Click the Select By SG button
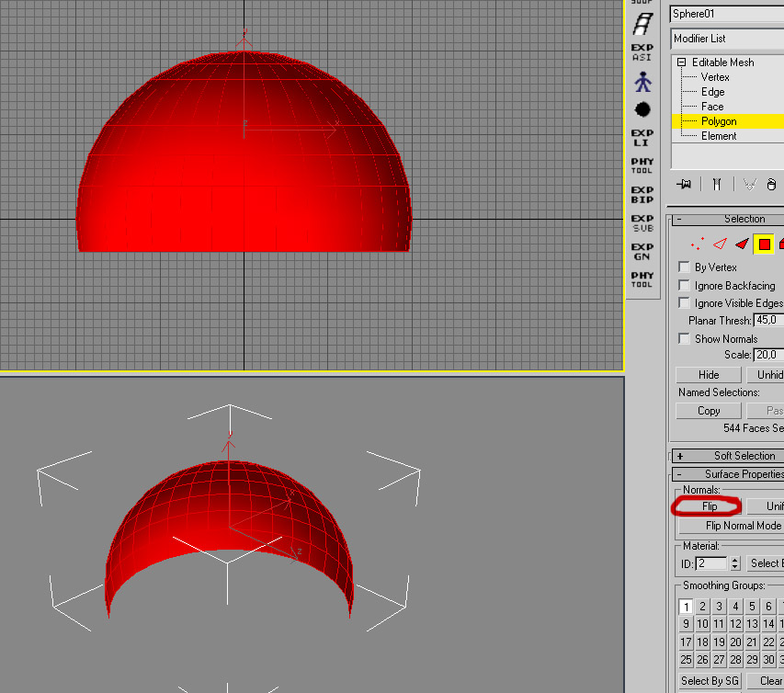This screenshot has height=693, width=784. (710, 681)
